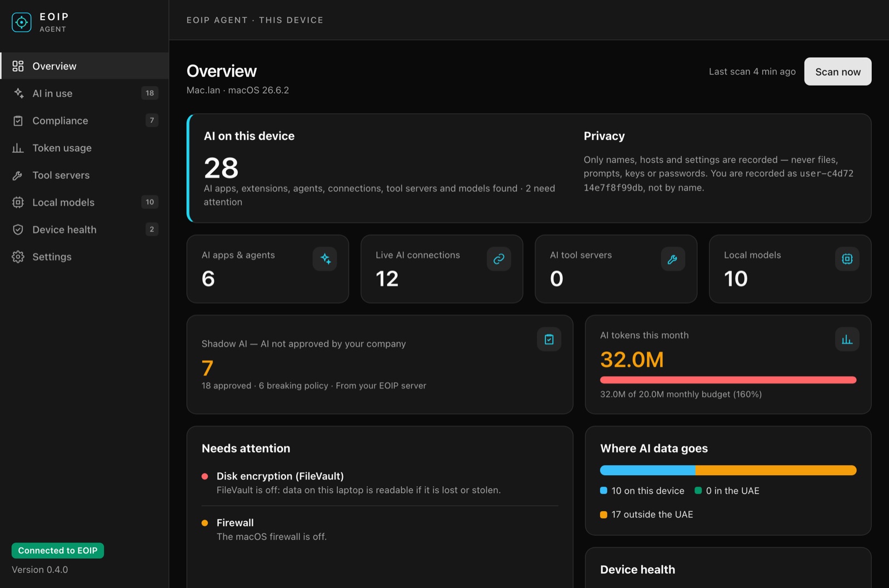Navigate to Local models page
The image size is (889, 588).
click(84, 202)
